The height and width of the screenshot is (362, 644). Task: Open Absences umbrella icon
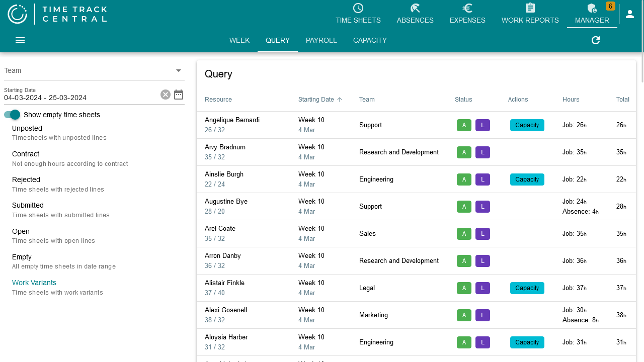415,8
